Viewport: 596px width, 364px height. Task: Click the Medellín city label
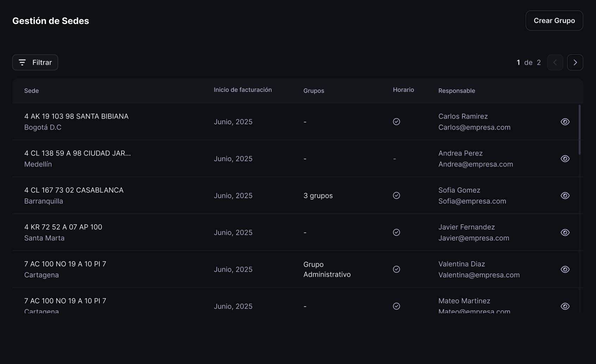[x=38, y=164]
